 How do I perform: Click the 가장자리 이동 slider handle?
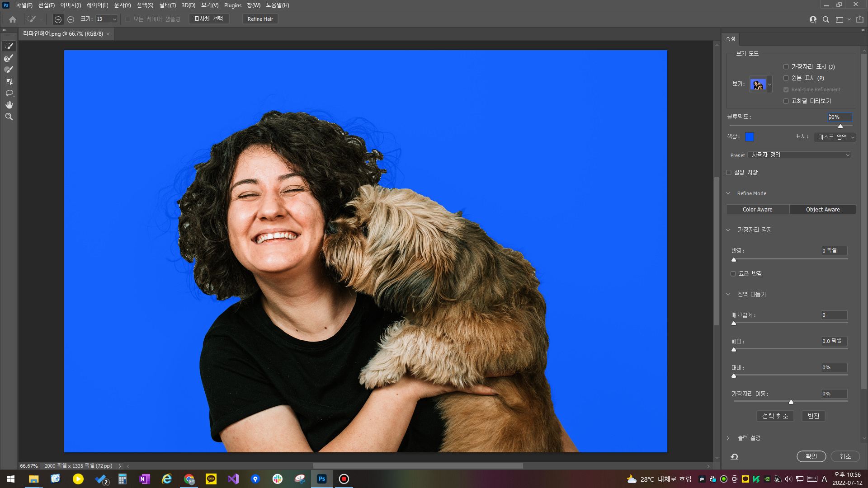(x=791, y=402)
